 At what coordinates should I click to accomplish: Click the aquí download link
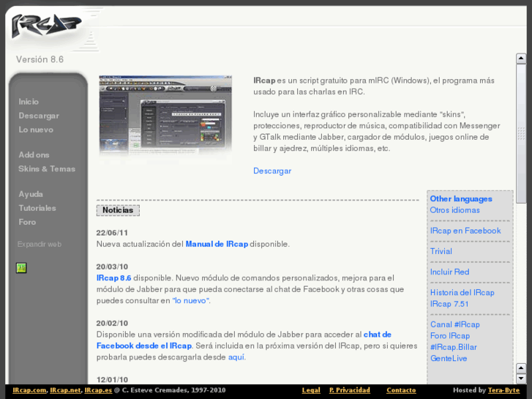point(236,357)
